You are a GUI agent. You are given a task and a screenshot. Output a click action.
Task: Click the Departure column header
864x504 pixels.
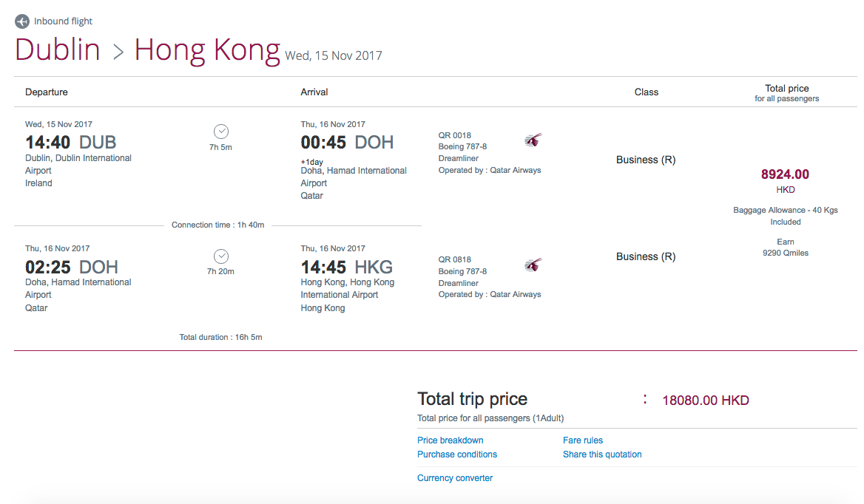pyautogui.click(x=47, y=92)
